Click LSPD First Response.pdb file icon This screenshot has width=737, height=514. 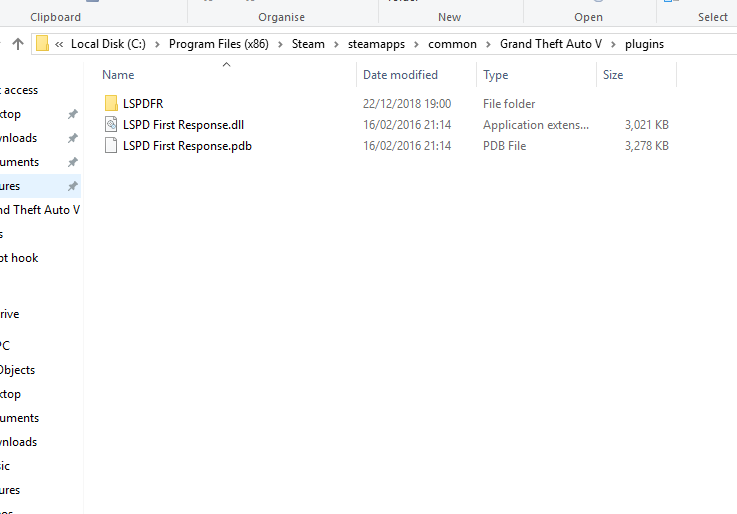111,146
